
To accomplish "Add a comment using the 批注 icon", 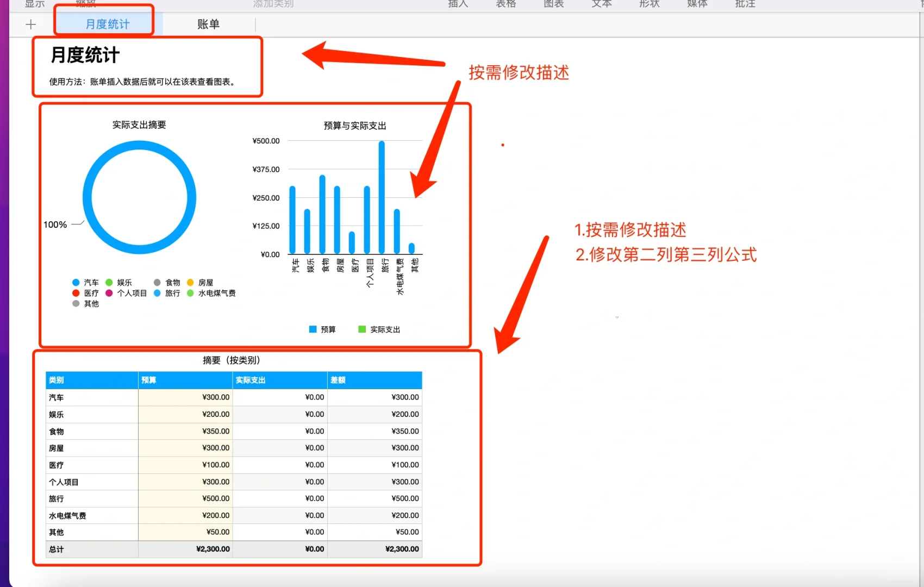I will (x=744, y=4).
